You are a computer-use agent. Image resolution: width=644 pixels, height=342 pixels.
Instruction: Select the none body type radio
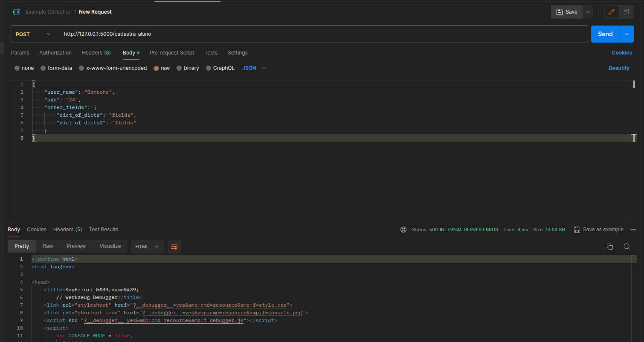point(17,68)
